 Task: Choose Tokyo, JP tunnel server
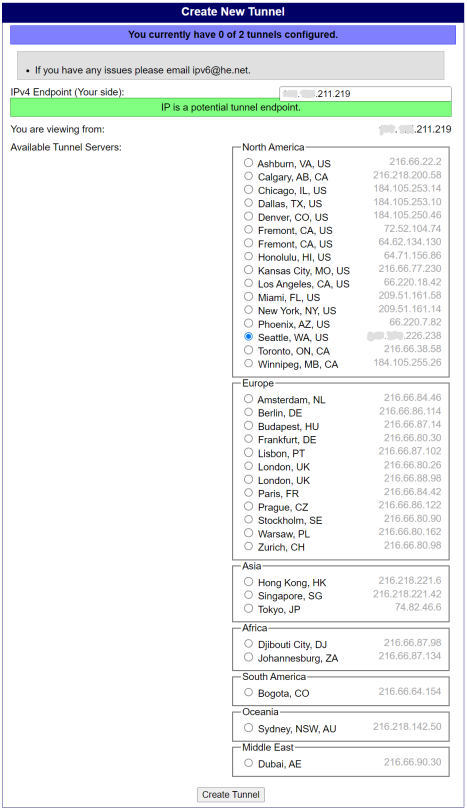[x=249, y=609]
